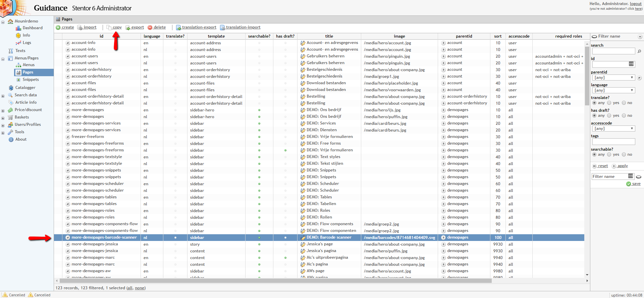Select 'no' for searchable? filter
Viewport: 644px width, 298px height.
click(624, 155)
